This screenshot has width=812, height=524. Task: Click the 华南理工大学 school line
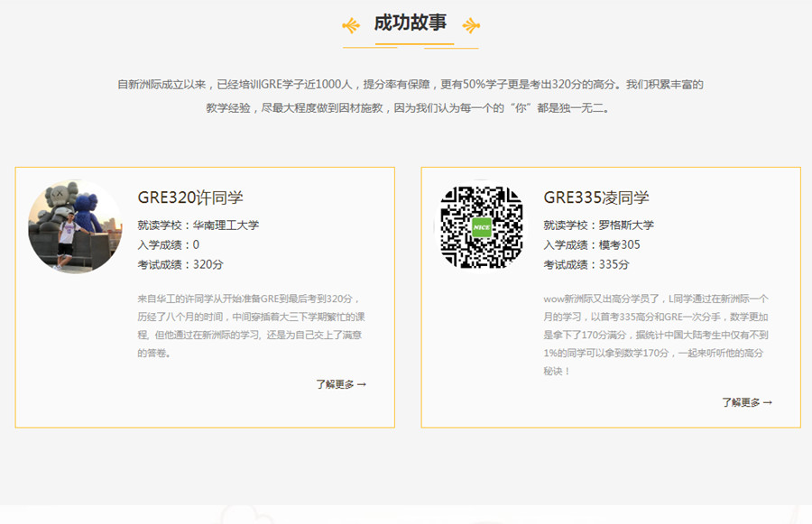tap(198, 225)
